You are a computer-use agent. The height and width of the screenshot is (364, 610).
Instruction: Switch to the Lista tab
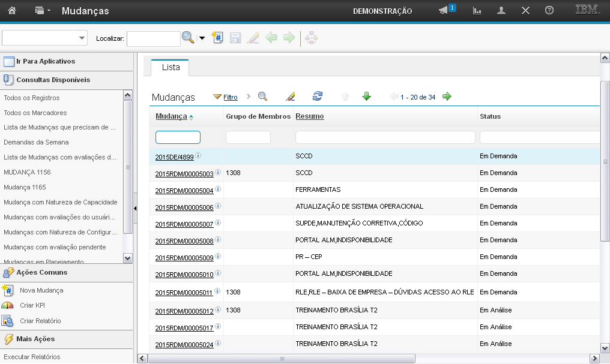(171, 68)
